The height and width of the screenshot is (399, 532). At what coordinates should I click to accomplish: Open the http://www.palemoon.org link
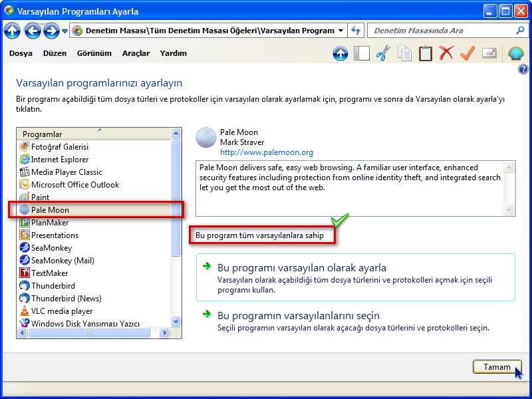pyautogui.click(x=267, y=152)
